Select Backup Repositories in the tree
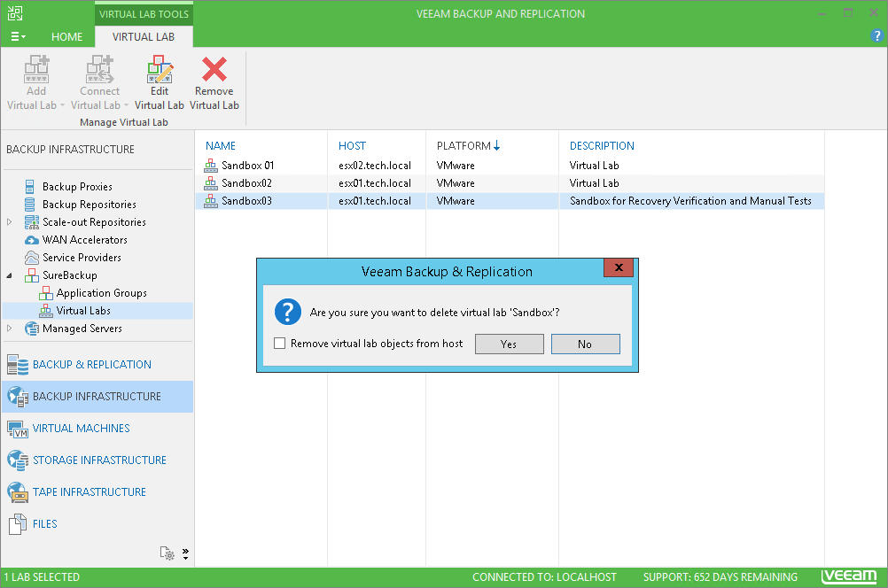Image resolution: width=888 pixels, height=588 pixels. tap(89, 205)
